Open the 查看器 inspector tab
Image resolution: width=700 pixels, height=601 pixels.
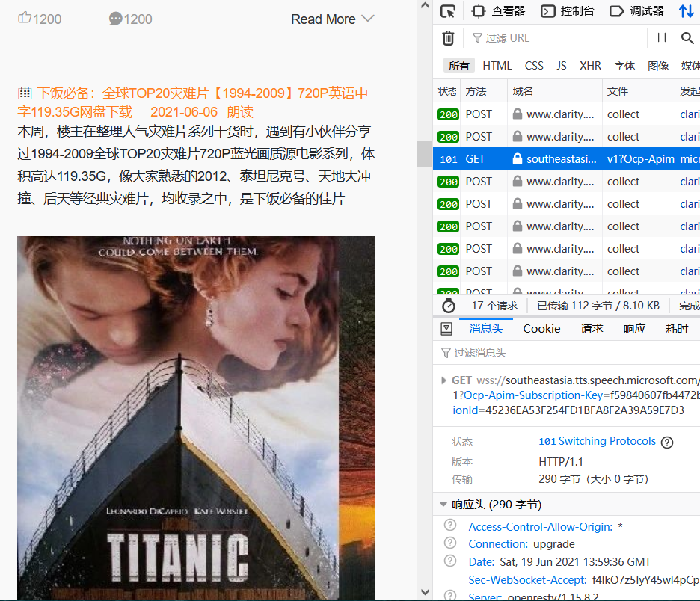click(x=499, y=11)
